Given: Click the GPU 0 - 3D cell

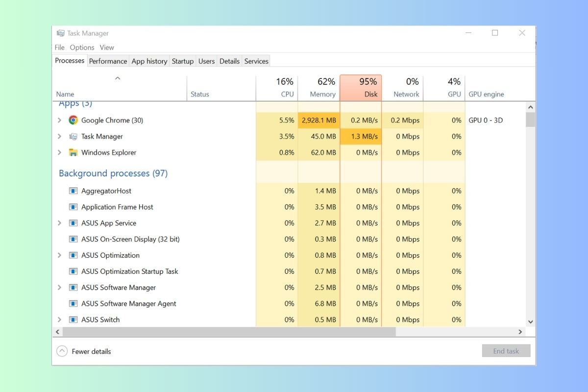Looking at the screenshot, I should coord(486,120).
